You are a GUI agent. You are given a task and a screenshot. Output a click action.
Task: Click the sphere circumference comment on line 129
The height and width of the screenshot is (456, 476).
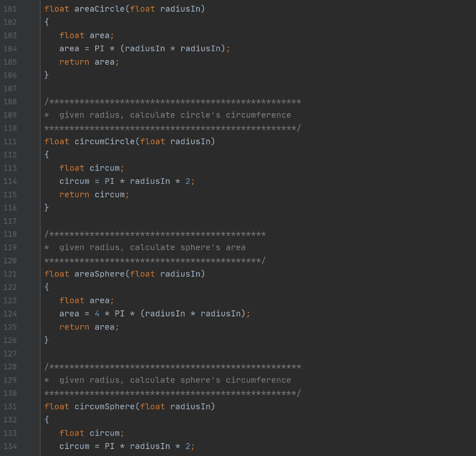[167, 380]
